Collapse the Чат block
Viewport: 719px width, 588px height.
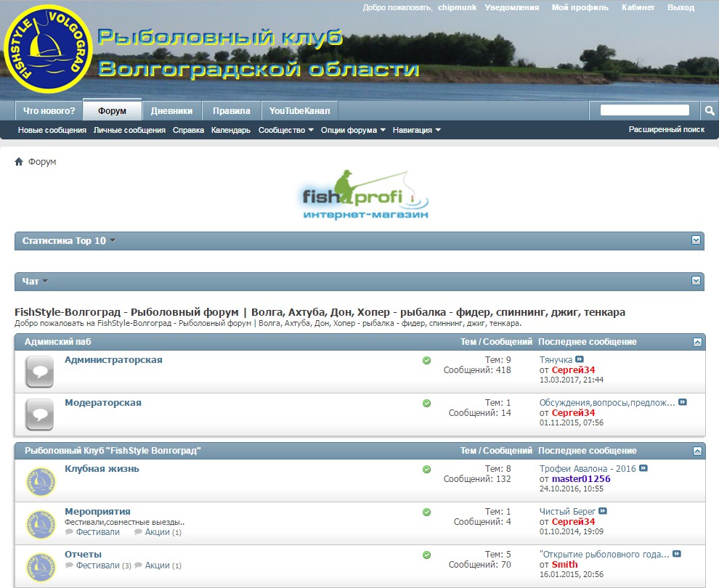point(696,280)
